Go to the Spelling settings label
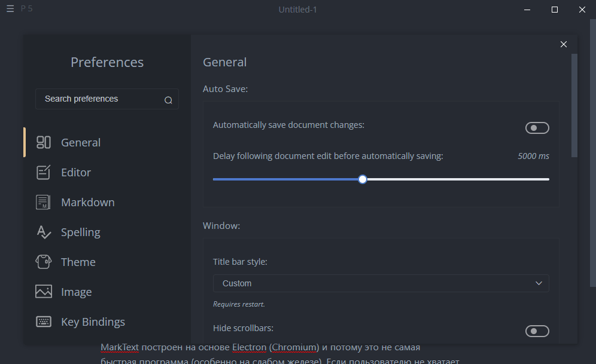Image resolution: width=596 pixels, height=364 pixels. [x=80, y=232]
